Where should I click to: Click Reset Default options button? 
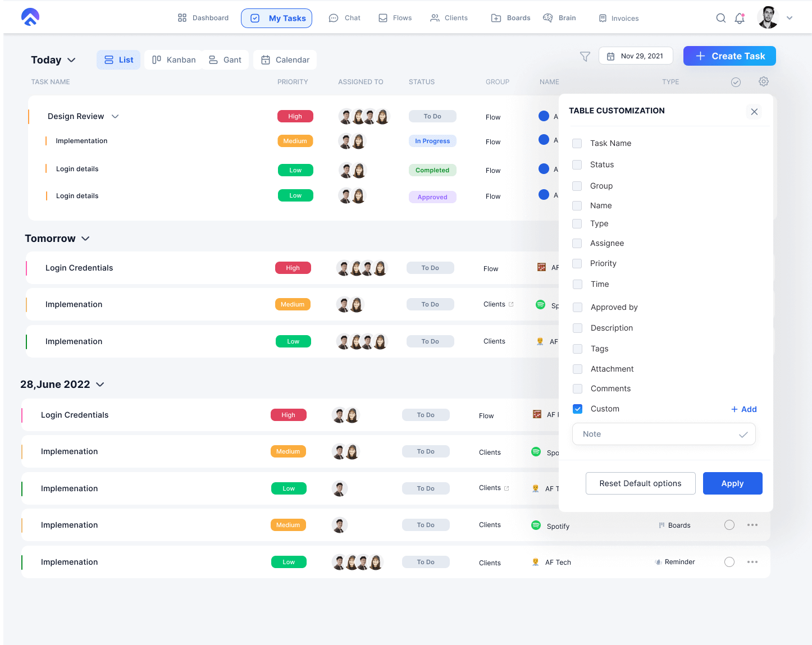tap(641, 483)
